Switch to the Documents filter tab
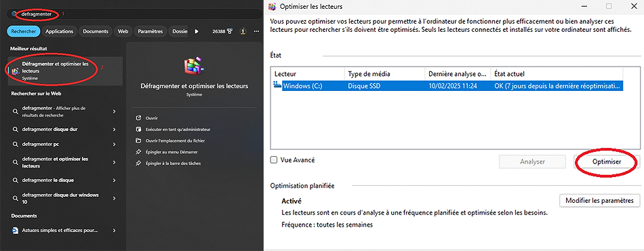644x251 pixels. tap(96, 31)
